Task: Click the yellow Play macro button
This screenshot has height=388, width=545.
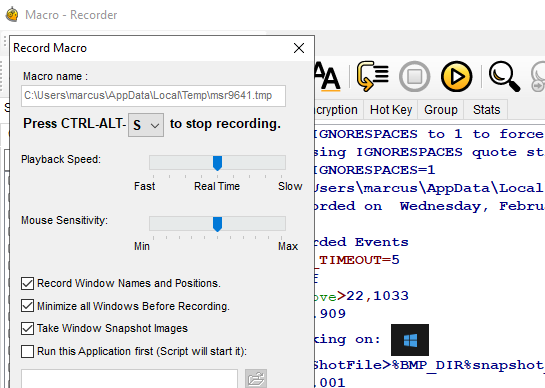Action: [456, 76]
